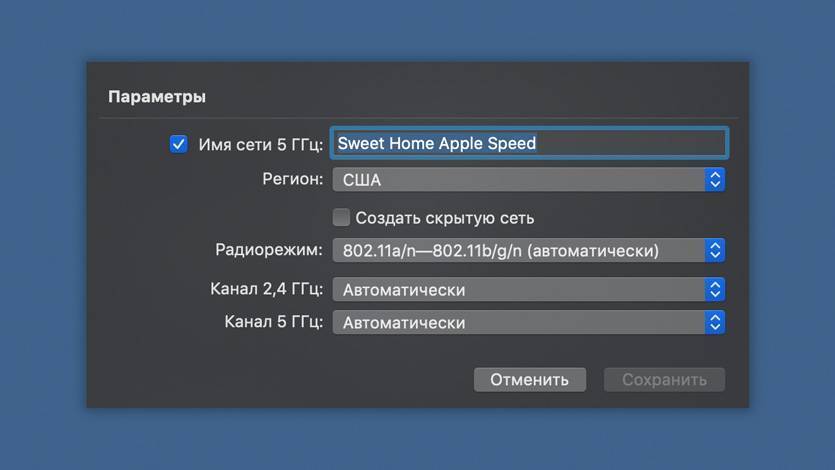
Task: Uncheck the Имя сети 5 ГГц checkbox
Action: (178, 144)
